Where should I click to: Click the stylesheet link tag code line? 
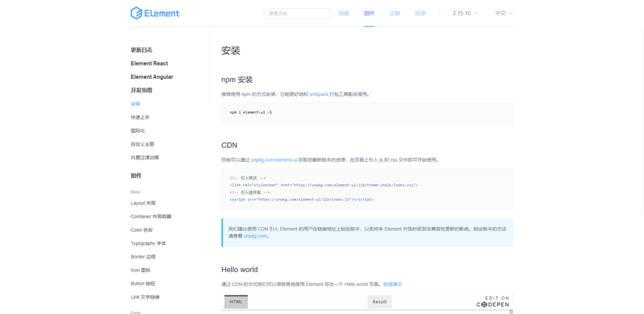324,185
